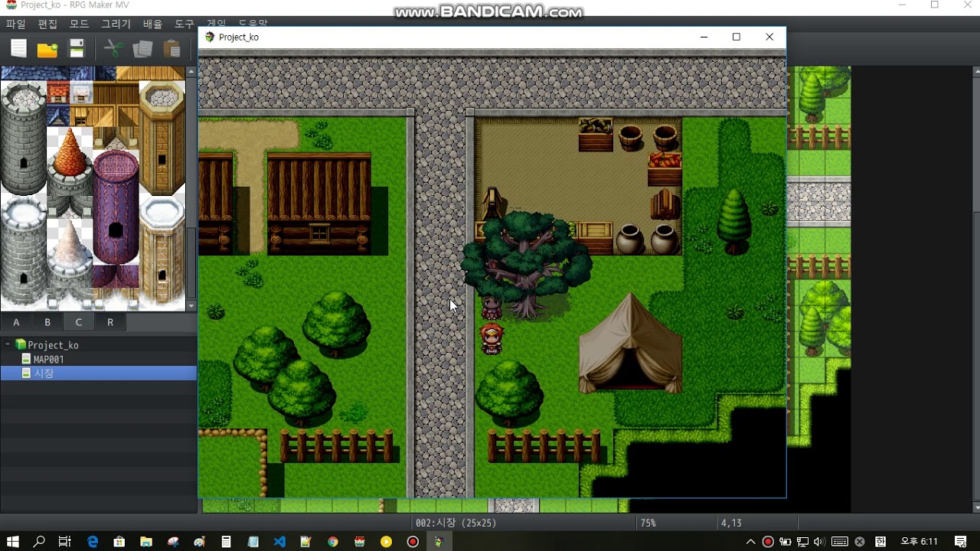The height and width of the screenshot is (551, 980).
Task: Switch to tileset tab B
Action: 47,322
